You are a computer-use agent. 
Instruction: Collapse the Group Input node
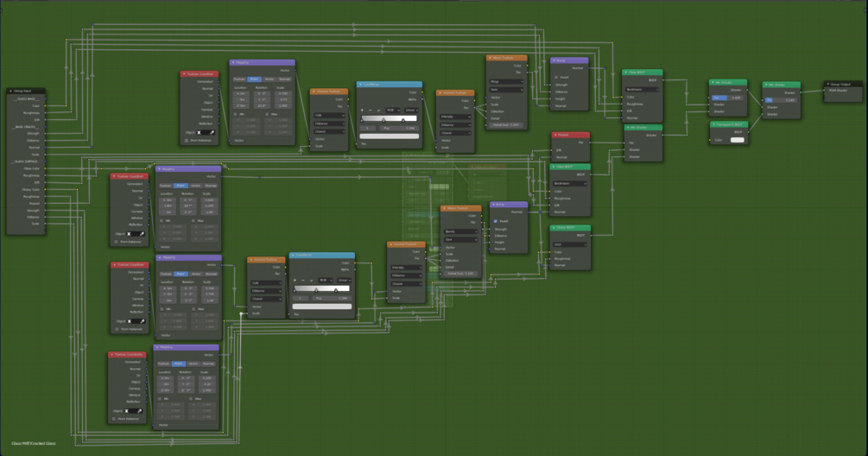10,91
